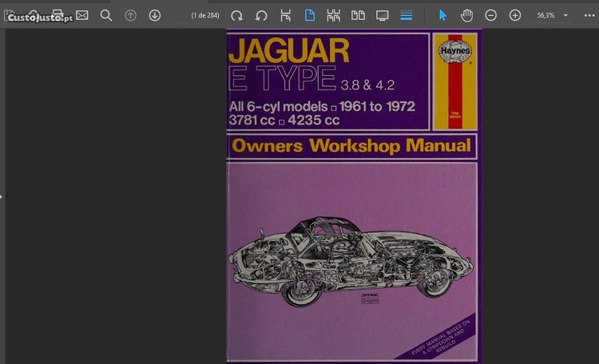
Task: Activate the hand pan tool
Action: coord(466,15)
